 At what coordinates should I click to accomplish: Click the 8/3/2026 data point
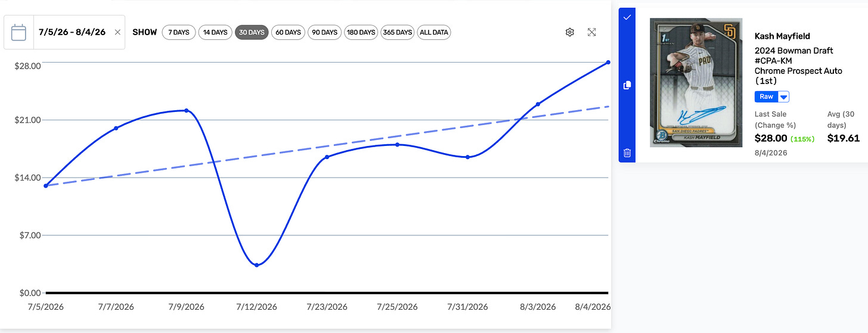click(538, 104)
